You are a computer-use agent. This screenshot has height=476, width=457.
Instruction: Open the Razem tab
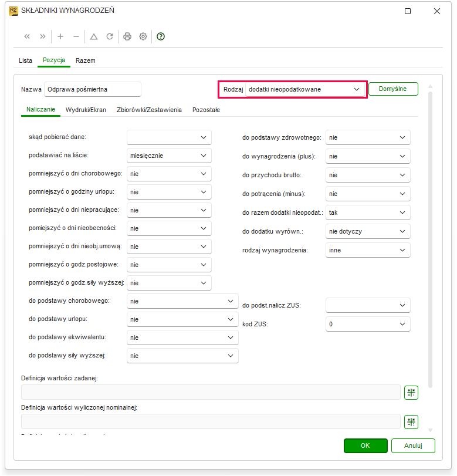click(x=86, y=60)
